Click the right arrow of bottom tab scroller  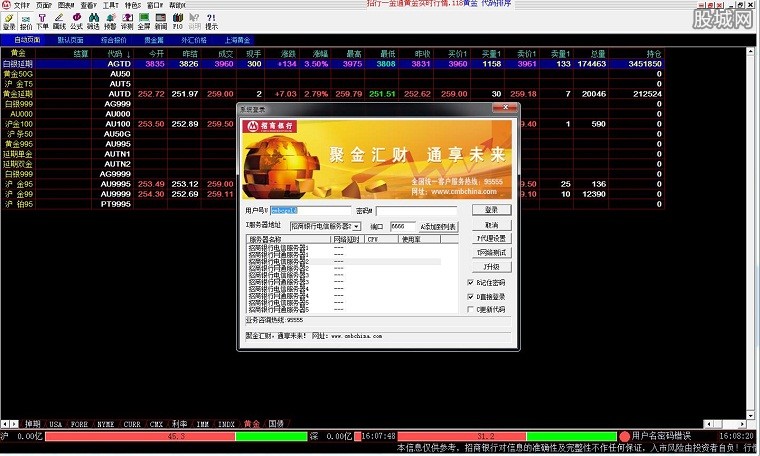click(x=14, y=424)
